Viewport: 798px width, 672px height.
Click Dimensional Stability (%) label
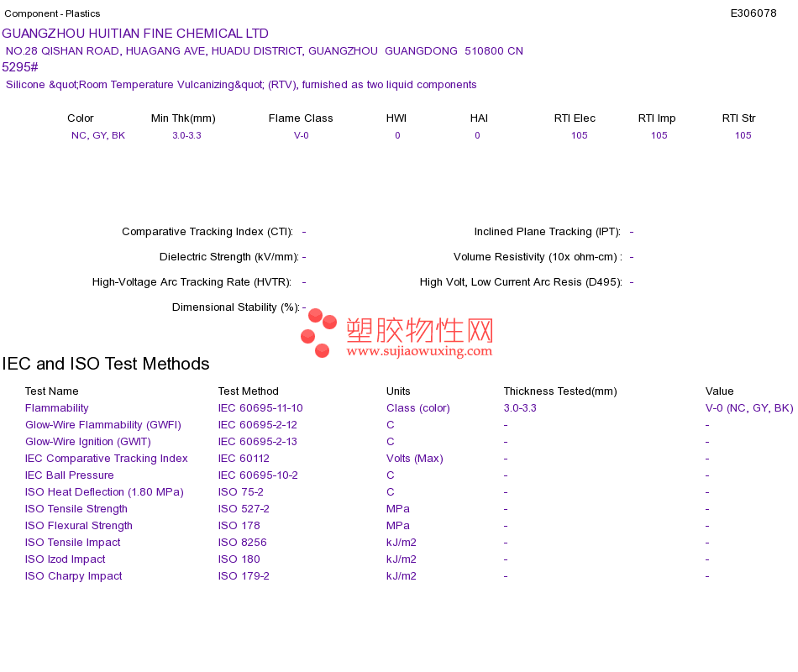tap(236, 307)
